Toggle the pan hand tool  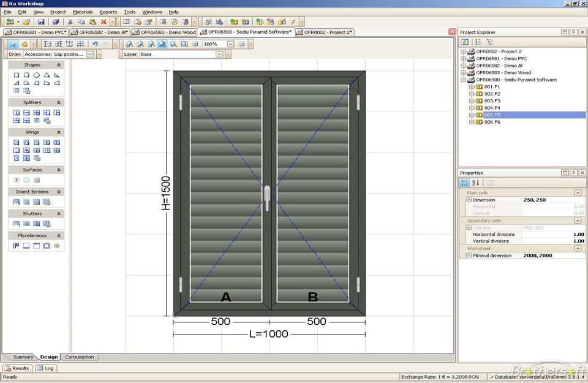tap(24, 44)
